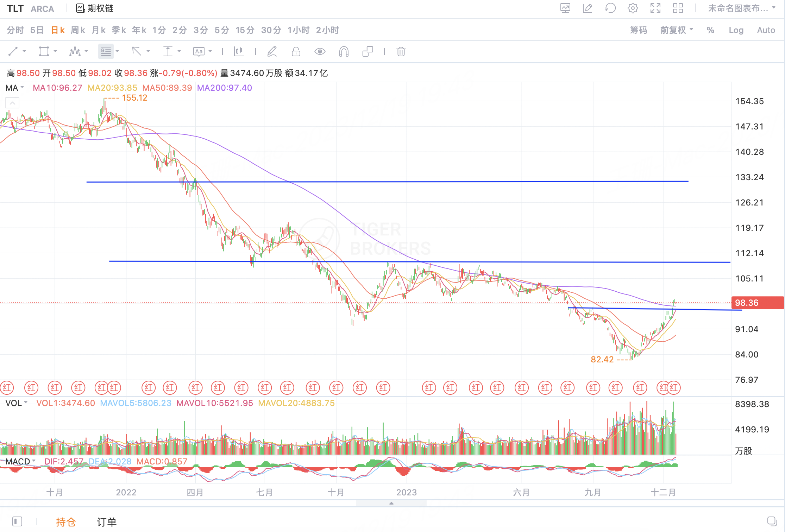
Task: Expand the wave pattern tool options
Action: click(86, 51)
